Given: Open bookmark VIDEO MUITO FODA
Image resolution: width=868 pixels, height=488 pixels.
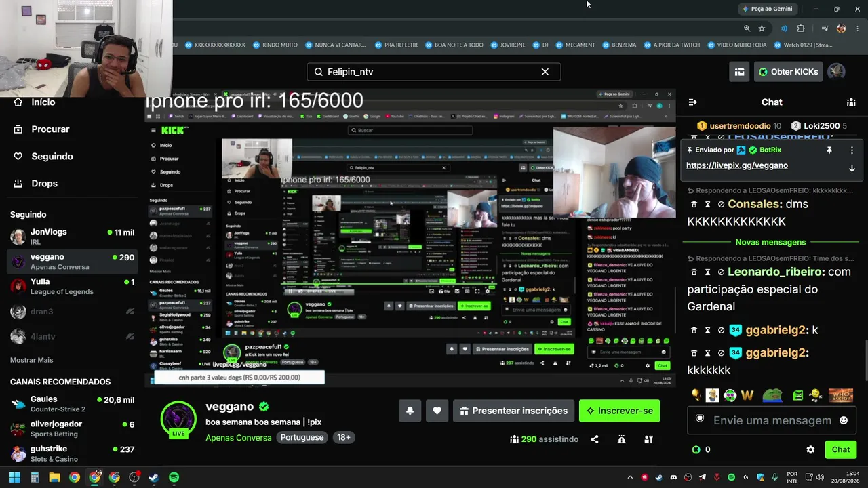Looking at the screenshot, I should 736,45.
